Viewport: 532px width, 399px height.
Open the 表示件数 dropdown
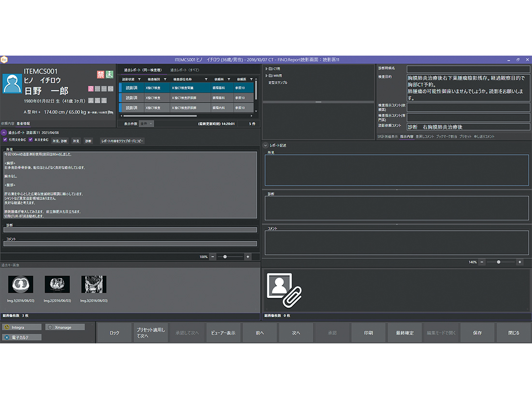tap(147, 124)
